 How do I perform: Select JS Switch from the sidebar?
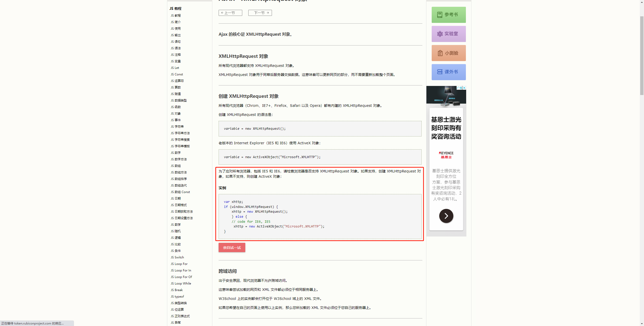(177, 257)
